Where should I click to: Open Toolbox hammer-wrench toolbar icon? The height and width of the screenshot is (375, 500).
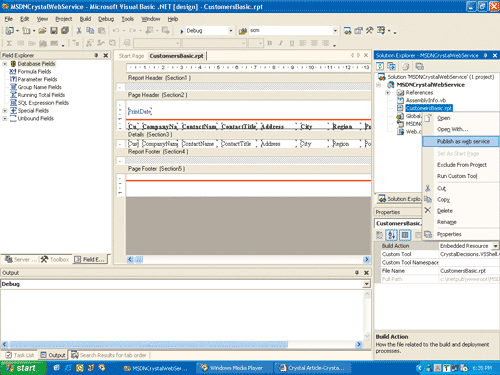[x=369, y=31]
